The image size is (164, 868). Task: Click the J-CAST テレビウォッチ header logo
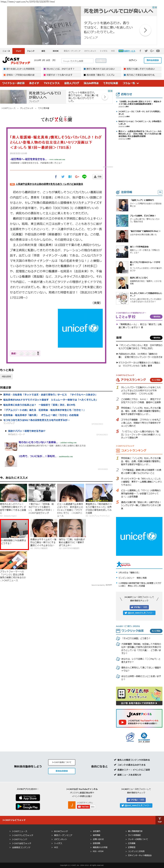(16, 61)
